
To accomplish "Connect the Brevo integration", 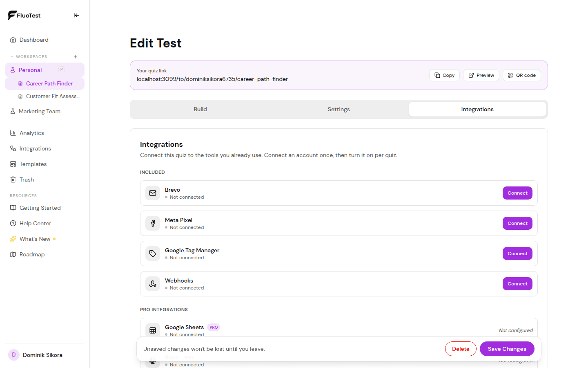I will pyautogui.click(x=517, y=193).
